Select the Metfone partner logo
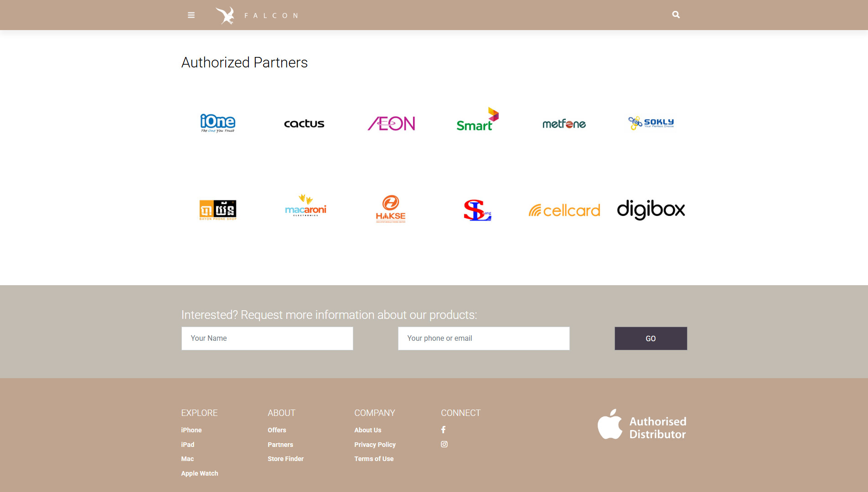This screenshot has height=492, width=868. tap(564, 123)
